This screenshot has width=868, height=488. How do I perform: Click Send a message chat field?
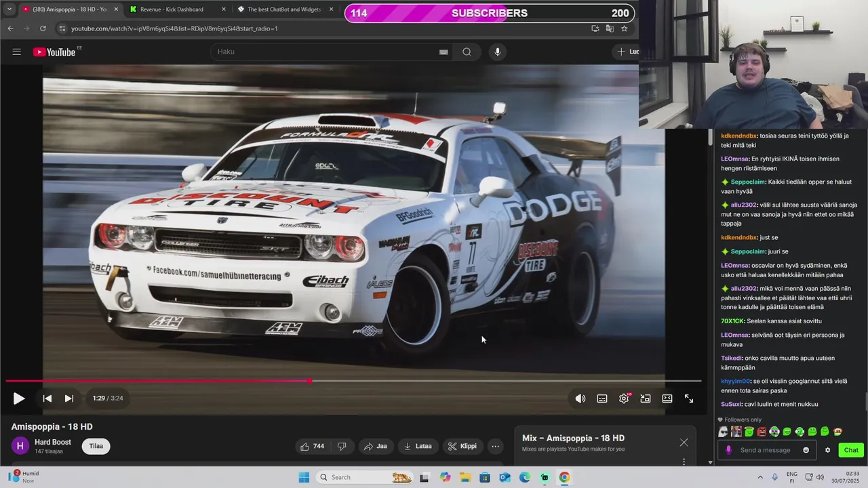(766, 450)
